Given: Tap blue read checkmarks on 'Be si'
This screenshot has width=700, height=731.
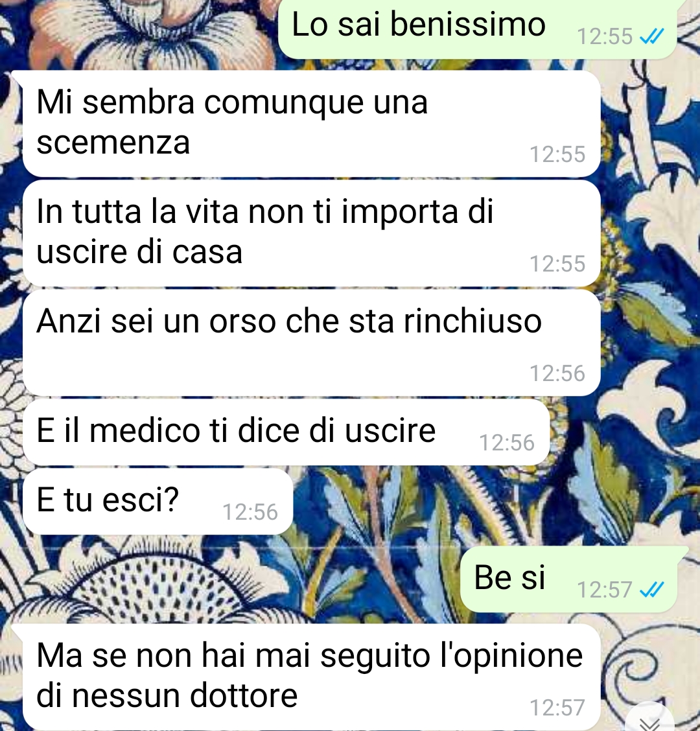Looking at the screenshot, I should [651, 590].
